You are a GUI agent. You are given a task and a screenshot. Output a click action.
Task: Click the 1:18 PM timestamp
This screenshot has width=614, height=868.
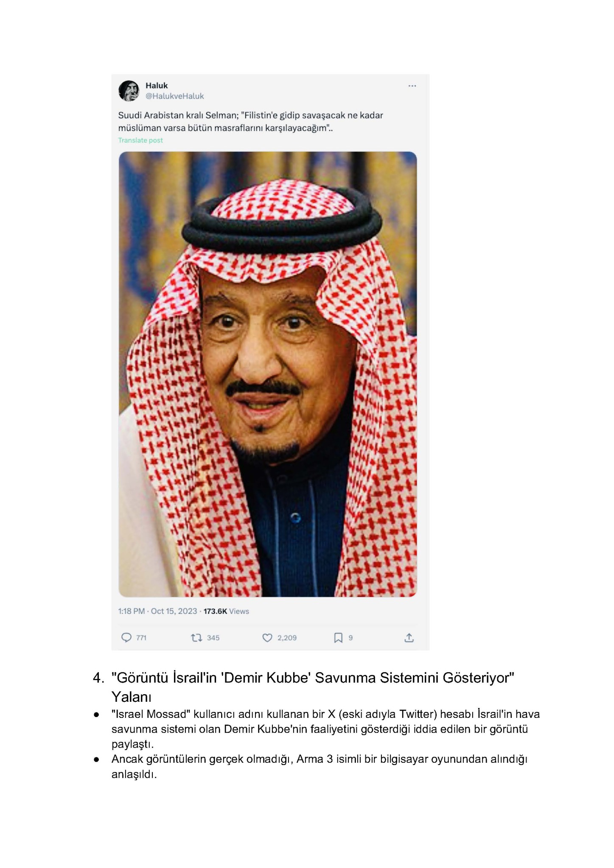pos(131,611)
